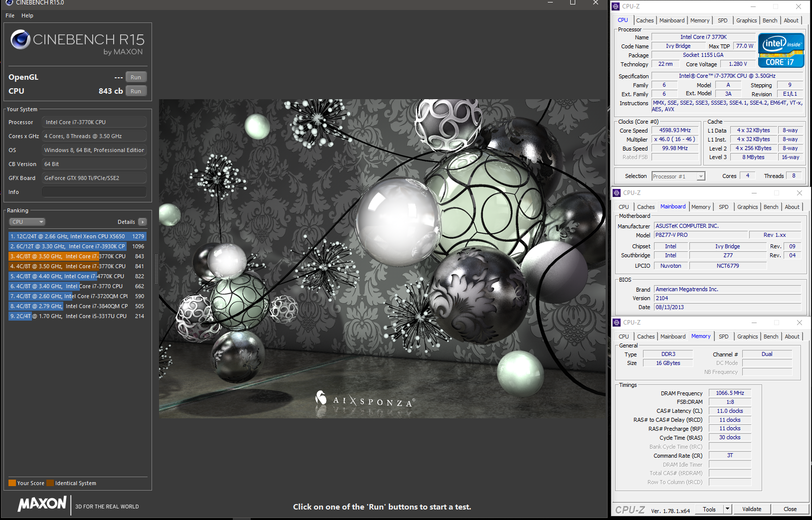This screenshot has height=520, width=812.
Task: Open the ranking CPU dropdown
Action: 27,222
